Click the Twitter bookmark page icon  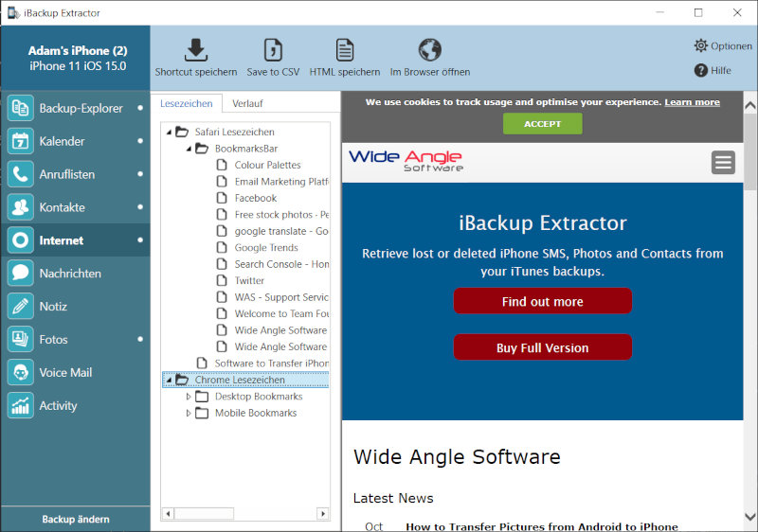point(222,280)
